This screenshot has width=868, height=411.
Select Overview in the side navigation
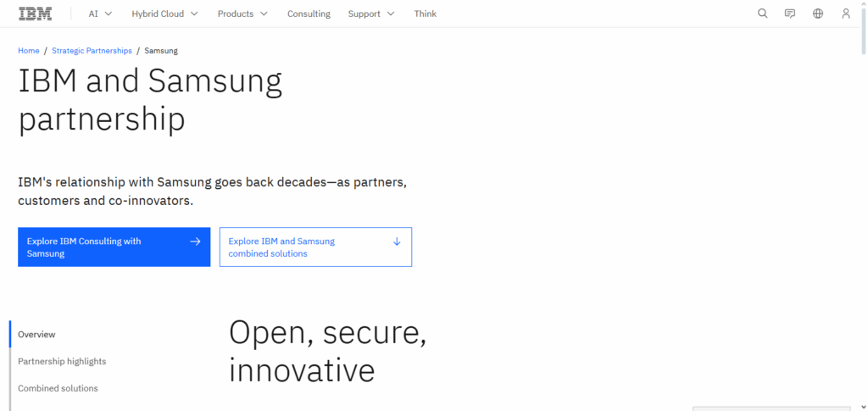[x=36, y=334]
